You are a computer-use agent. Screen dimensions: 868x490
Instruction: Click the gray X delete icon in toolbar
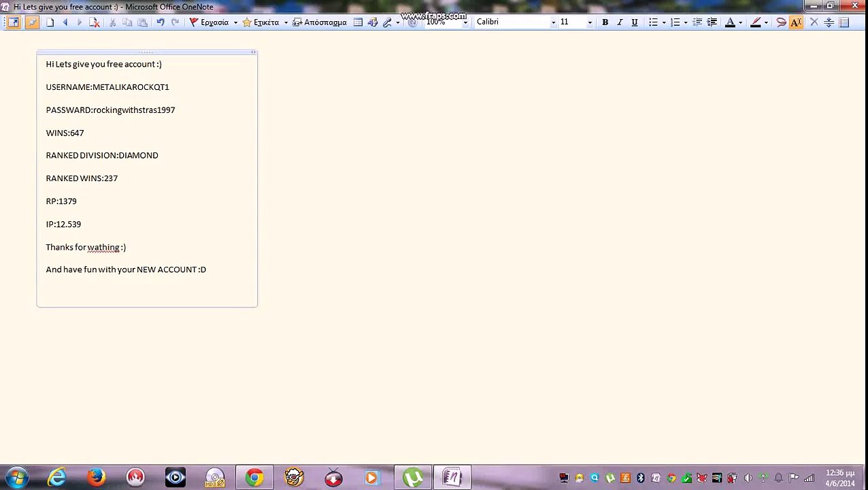(x=814, y=22)
